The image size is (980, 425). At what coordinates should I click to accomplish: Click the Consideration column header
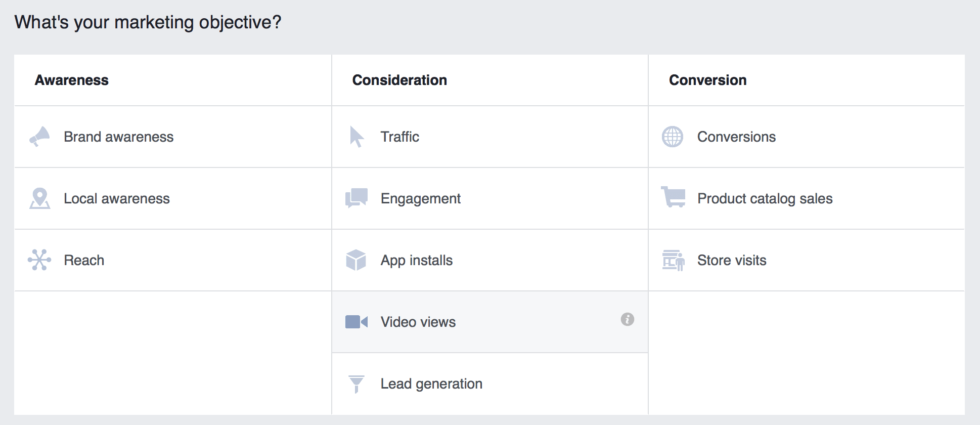coord(399,80)
